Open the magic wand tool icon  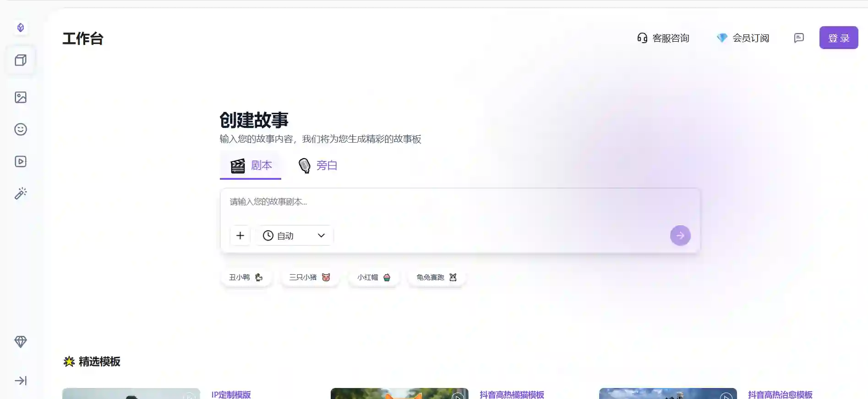(21, 194)
